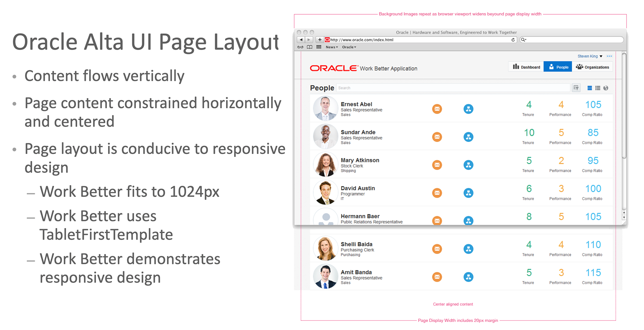View Shelli Baida's org chart

468,249
